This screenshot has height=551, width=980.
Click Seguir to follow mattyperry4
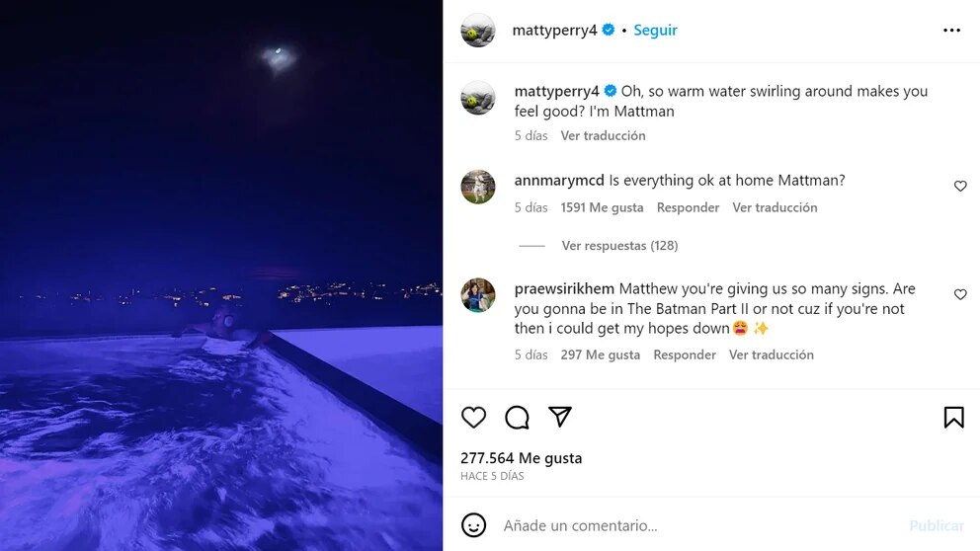(x=655, y=31)
